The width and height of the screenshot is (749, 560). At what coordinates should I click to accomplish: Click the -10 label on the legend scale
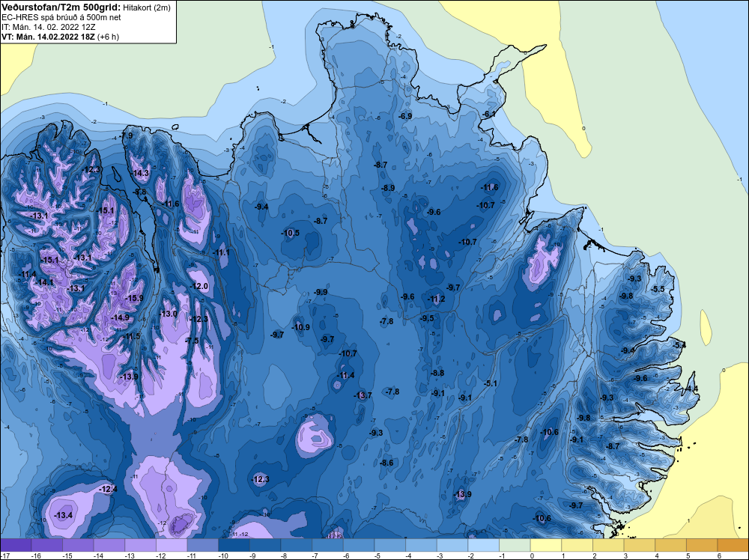click(222, 556)
